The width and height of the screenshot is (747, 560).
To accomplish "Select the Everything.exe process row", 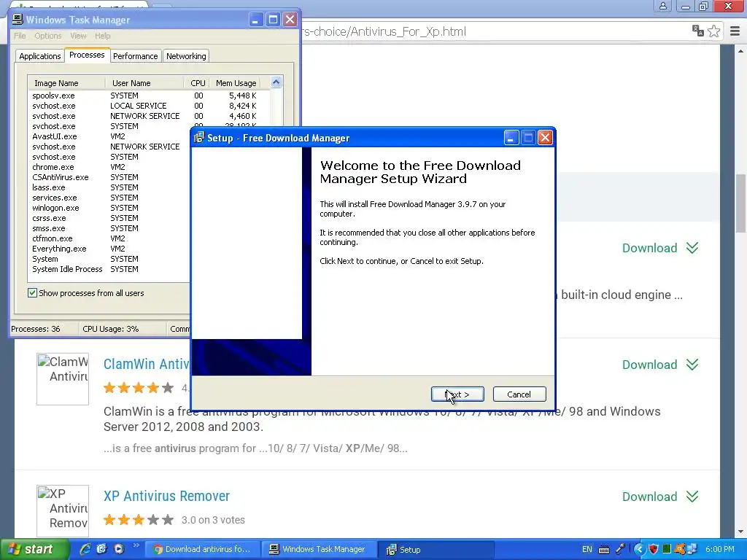I will coord(109,249).
